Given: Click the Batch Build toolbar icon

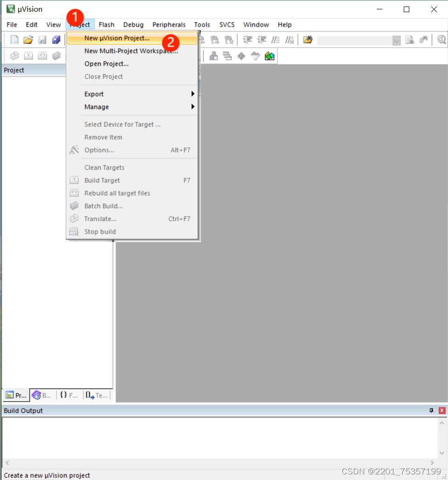Looking at the screenshot, I should (x=56, y=56).
